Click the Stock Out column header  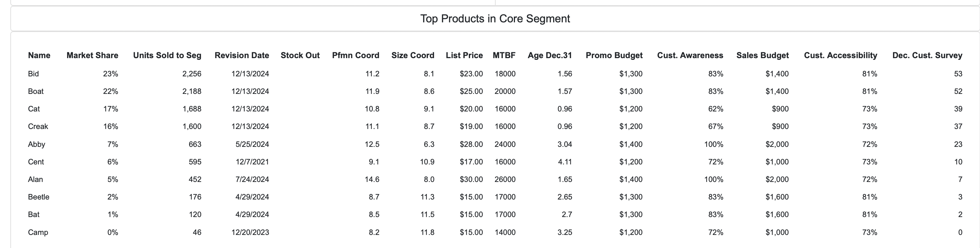click(x=300, y=55)
